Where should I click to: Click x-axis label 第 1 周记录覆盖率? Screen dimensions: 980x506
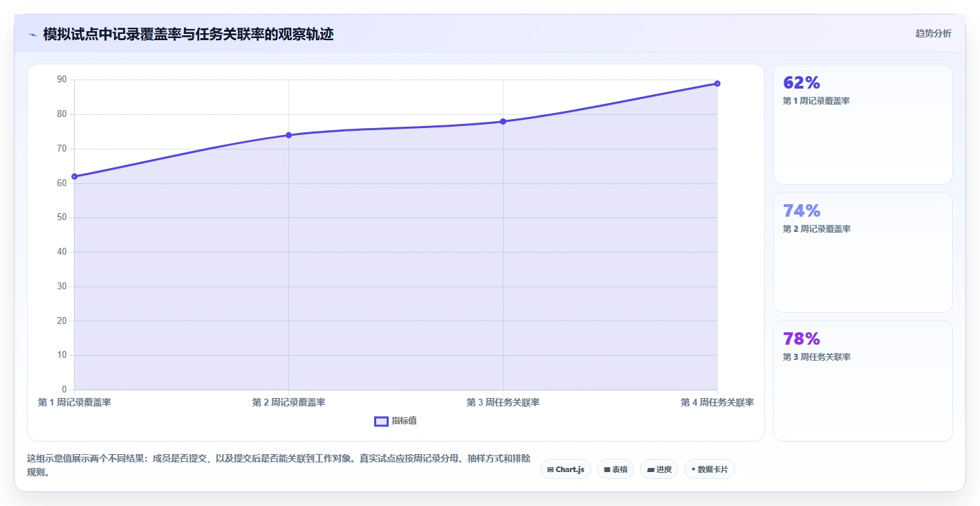pyautogui.click(x=75, y=402)
